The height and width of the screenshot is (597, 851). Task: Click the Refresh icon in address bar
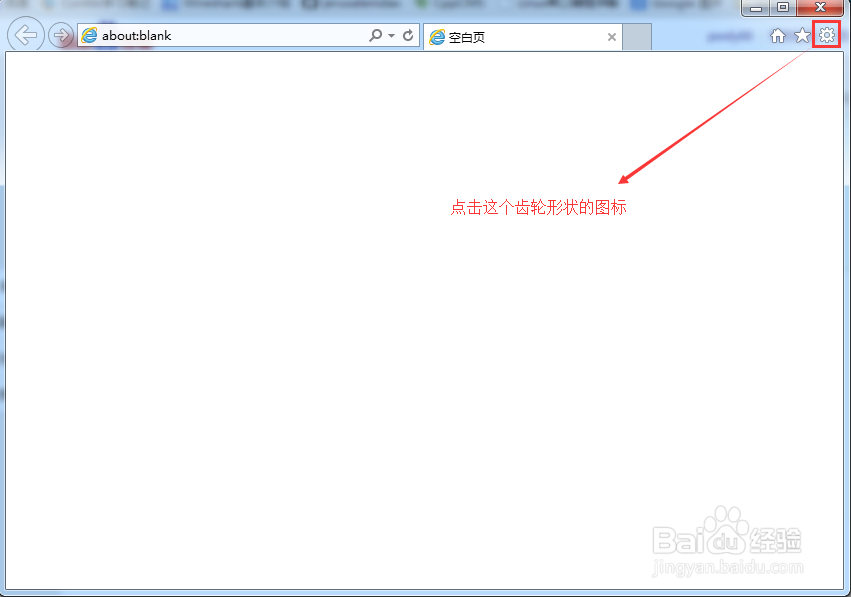pos(408,35)
